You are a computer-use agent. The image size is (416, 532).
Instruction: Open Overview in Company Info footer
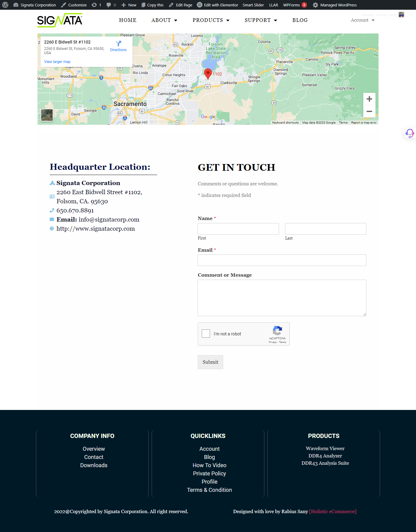[x=94, y=449]
